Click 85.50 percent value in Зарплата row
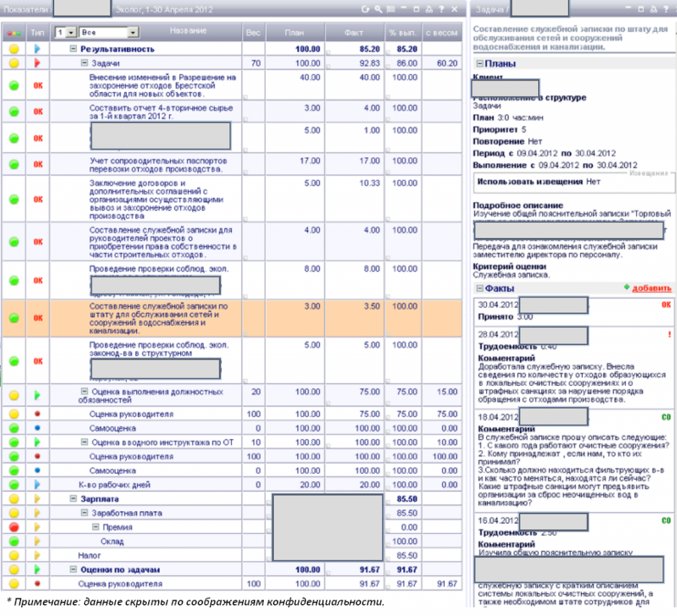Image resolution: width=677 pixels, height=616 pixels. click(407, 499)
